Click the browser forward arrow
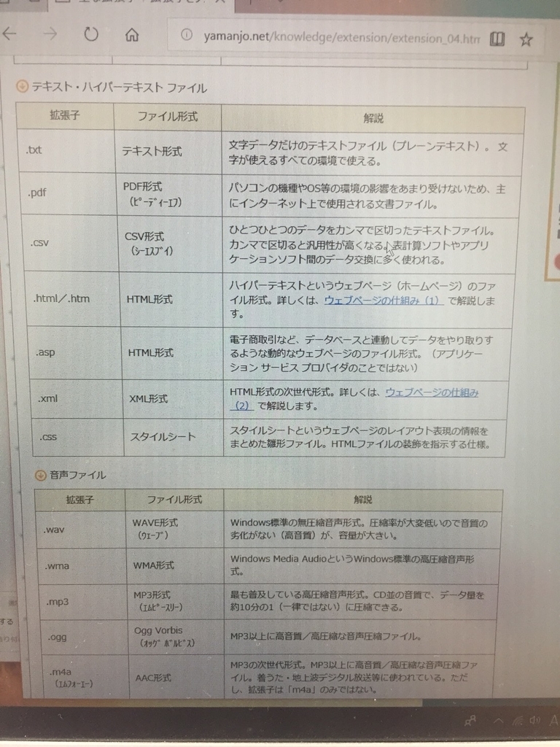 50,34
